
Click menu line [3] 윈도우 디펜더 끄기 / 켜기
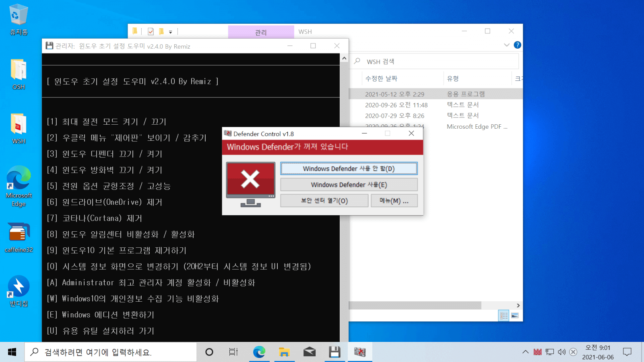[105, 154]
